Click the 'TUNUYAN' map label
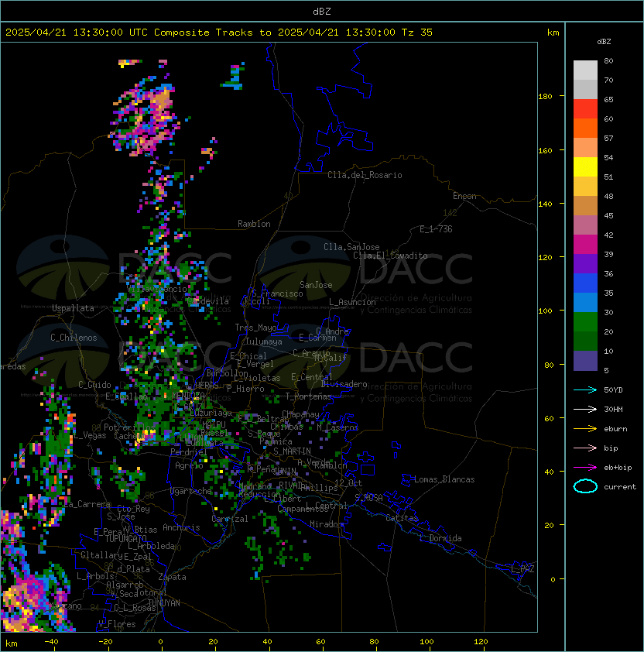The width and height of the screenshot is (644, 652). pyautogui.click(x=164, y=603)
